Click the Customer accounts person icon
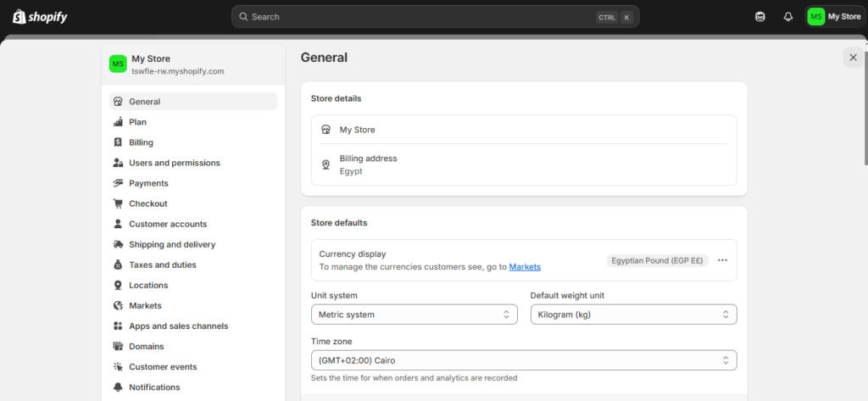This screenshot has width=868, height=401. (118, 224)
